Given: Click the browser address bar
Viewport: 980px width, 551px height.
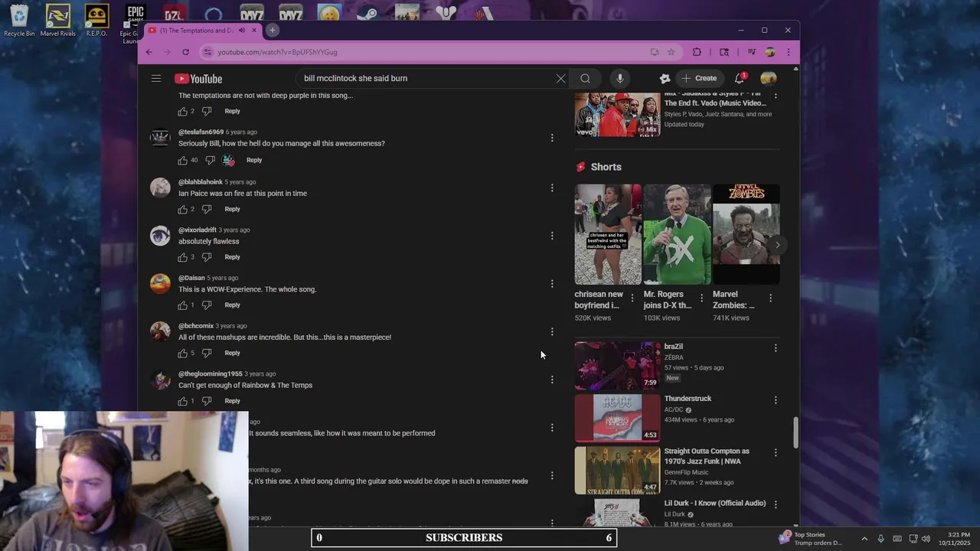Looking at the screenshot, I should point(429,52).
